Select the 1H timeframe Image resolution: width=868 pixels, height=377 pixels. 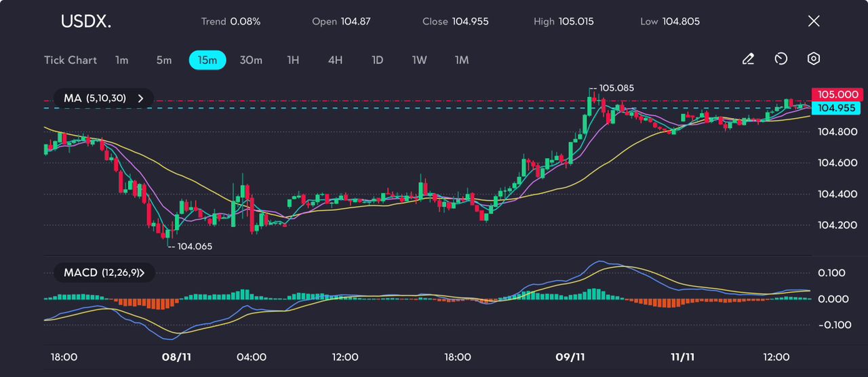(x=293, y=60)
